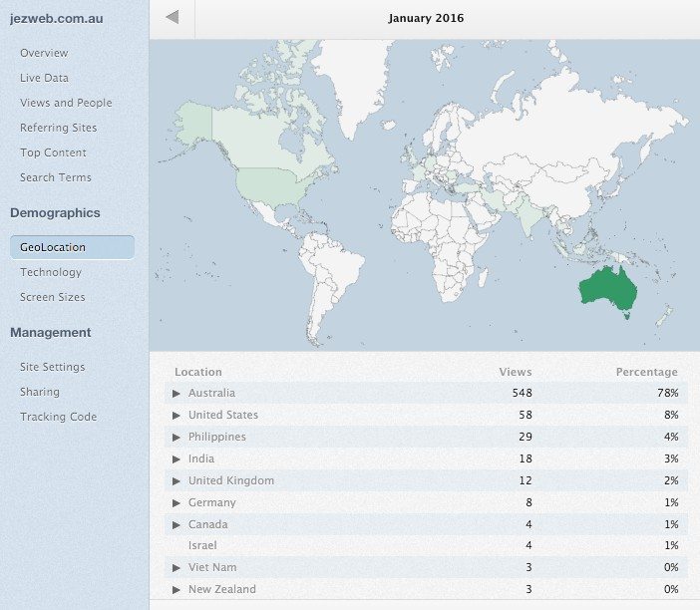Go to Live Data in sidebar
This screenshot has height=610, width=700.
pyautogui.click(x=44, y=78)
